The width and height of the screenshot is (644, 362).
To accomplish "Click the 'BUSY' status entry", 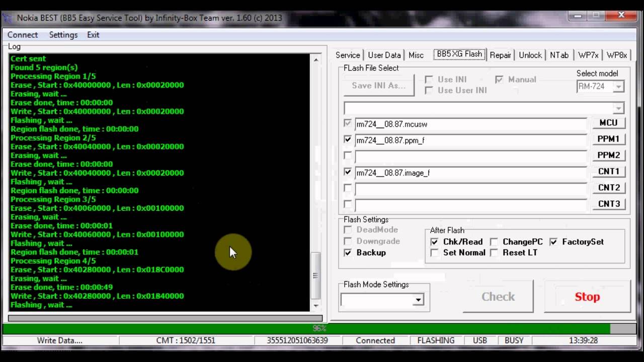I will point(514,340).
